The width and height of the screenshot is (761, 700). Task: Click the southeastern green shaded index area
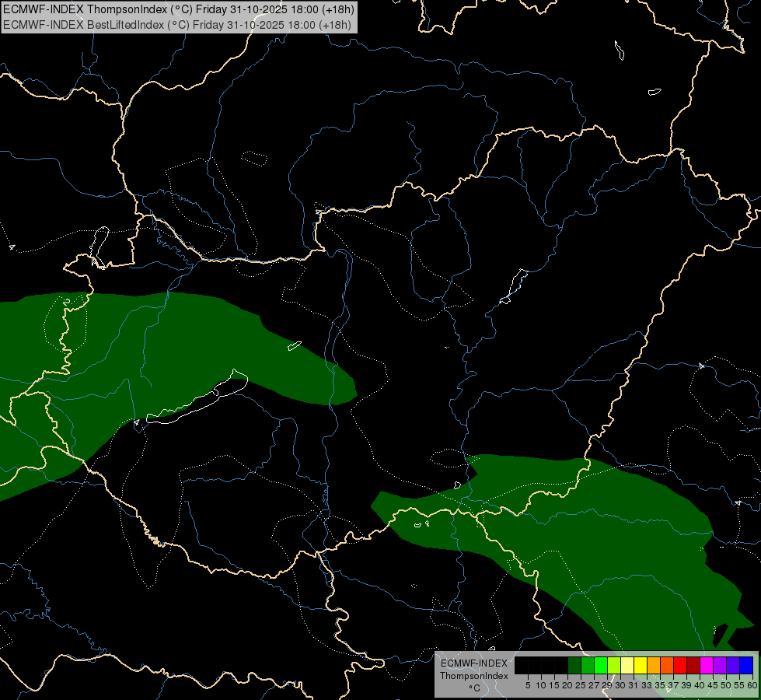[x=606, y=534]
